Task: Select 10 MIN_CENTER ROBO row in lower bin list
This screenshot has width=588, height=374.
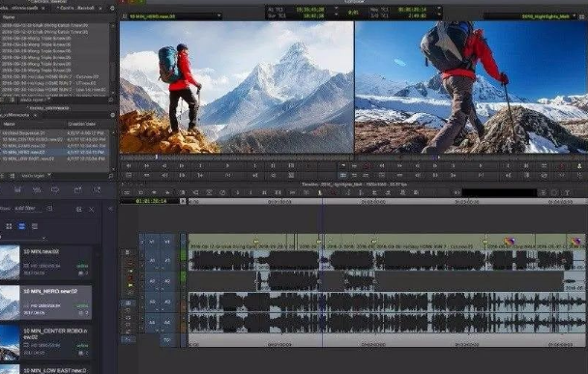Action: pyautogui.click(x=54, y=139)
